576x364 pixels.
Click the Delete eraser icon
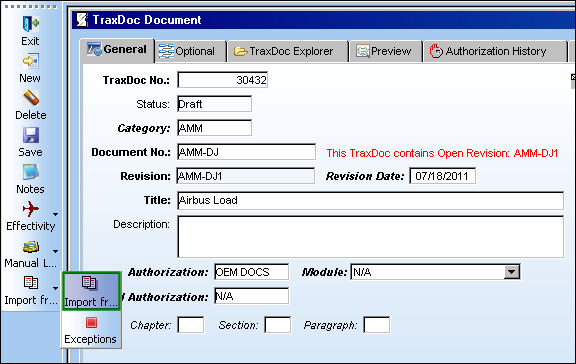(x=31, y=98)
